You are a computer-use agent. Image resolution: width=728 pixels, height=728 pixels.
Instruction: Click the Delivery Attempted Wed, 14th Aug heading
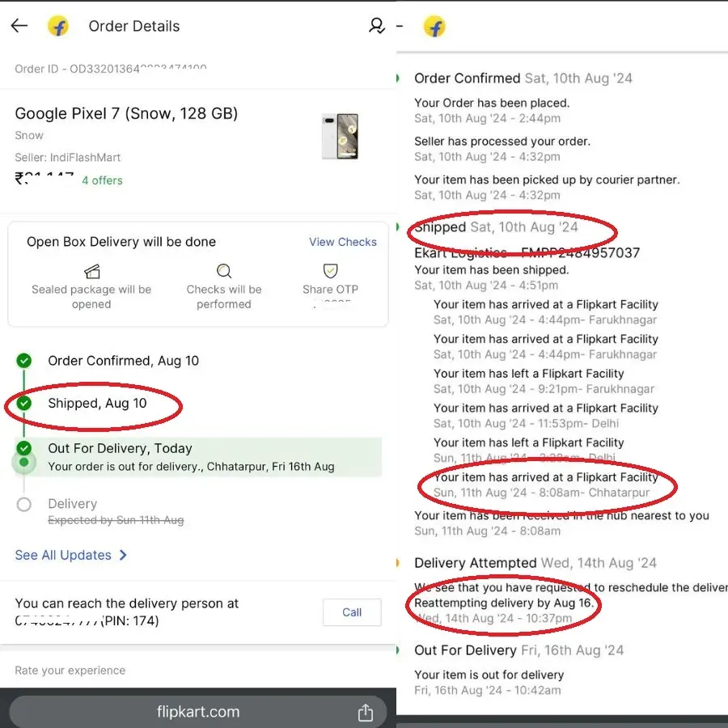pyautogui.click(x=535, y=563)
